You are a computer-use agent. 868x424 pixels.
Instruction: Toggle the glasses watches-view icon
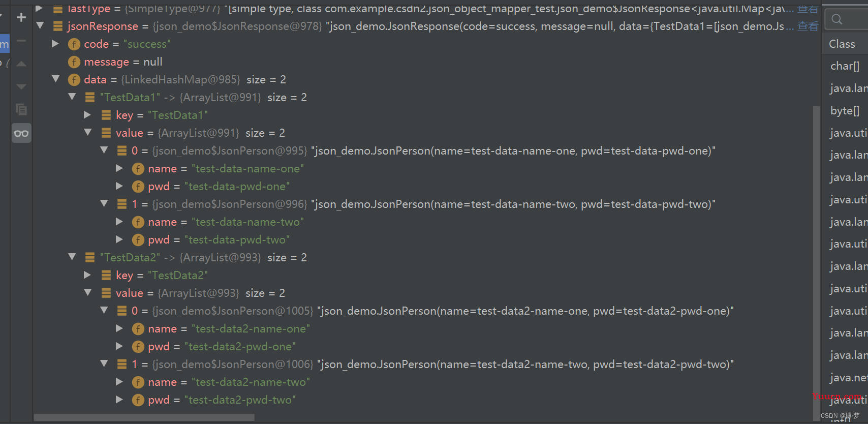click(x=21, y=133)
